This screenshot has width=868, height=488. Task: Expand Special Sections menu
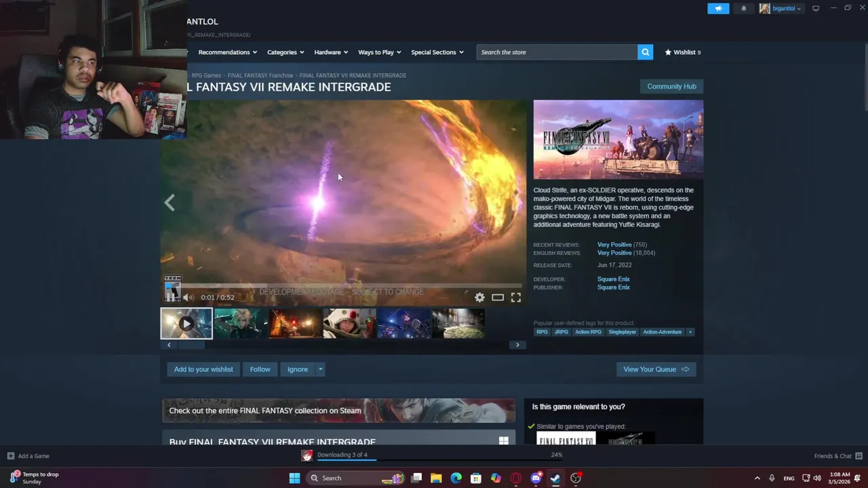point(437,52)
